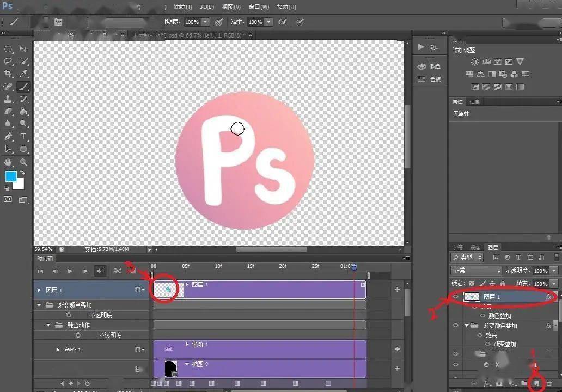Toggle the timeline audio mute button
562x392 pixels.
pyautogui.click(x=100, y=271)
